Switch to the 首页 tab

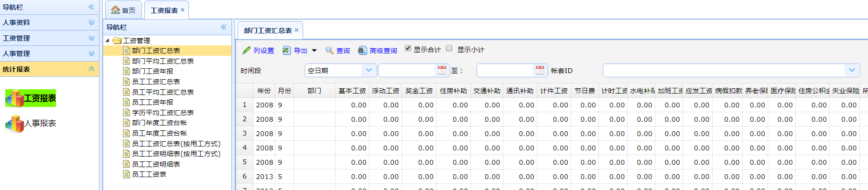tap(123, 10)
